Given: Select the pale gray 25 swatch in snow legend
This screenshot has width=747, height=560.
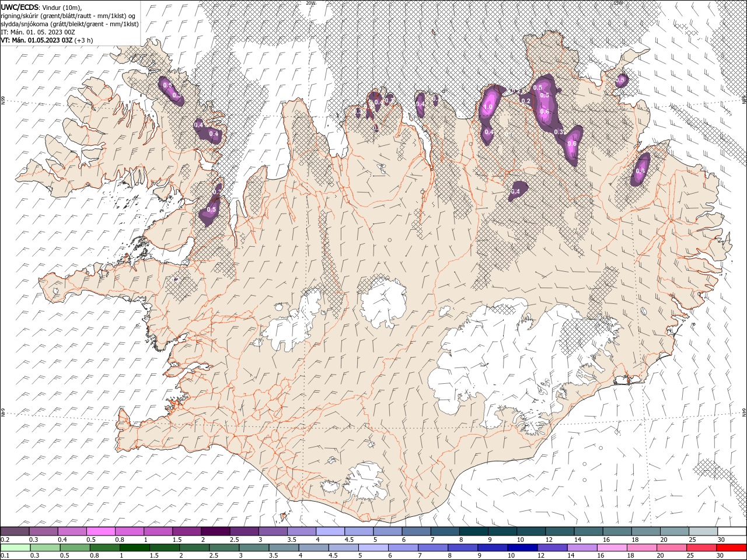Looking at the screenshot, I should [703, 531].
